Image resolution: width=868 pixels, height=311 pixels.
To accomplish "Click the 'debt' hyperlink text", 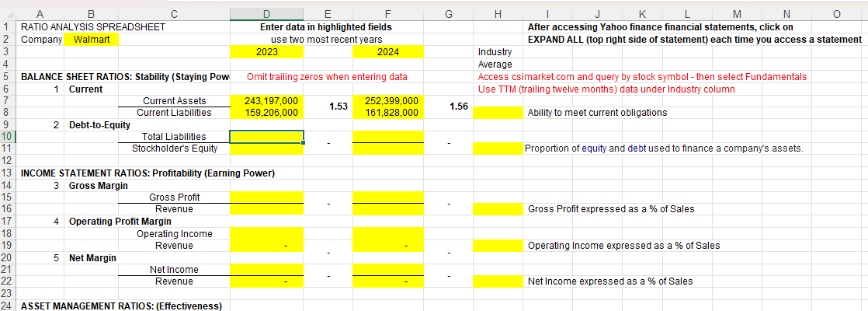I will [x=637, y=149].
